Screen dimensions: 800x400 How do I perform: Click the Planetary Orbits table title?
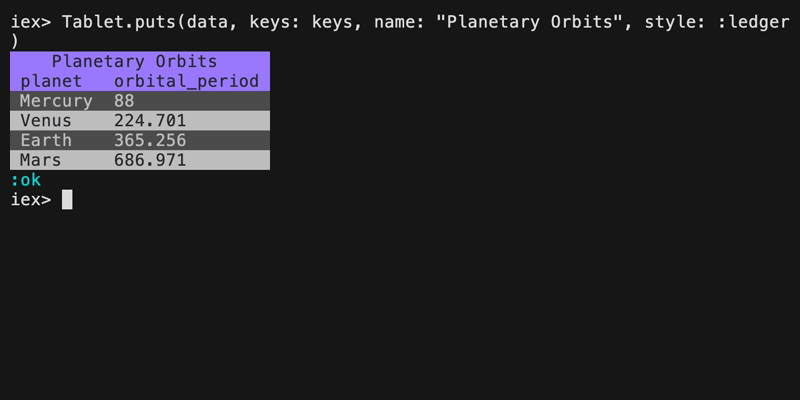[x=134, y=62]
